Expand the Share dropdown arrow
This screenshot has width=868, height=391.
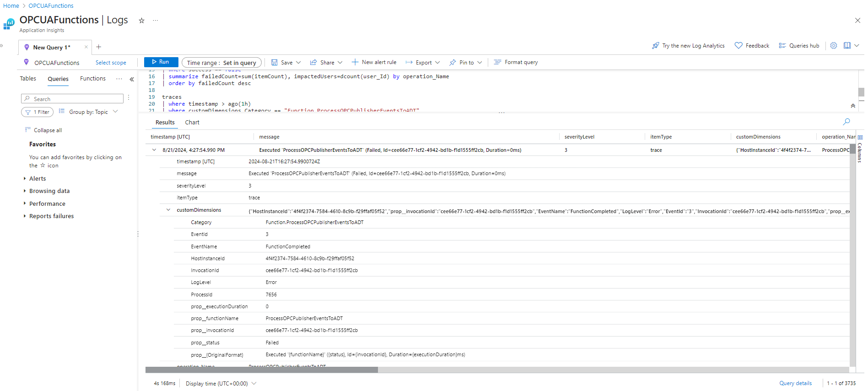(x=340, y=63)
